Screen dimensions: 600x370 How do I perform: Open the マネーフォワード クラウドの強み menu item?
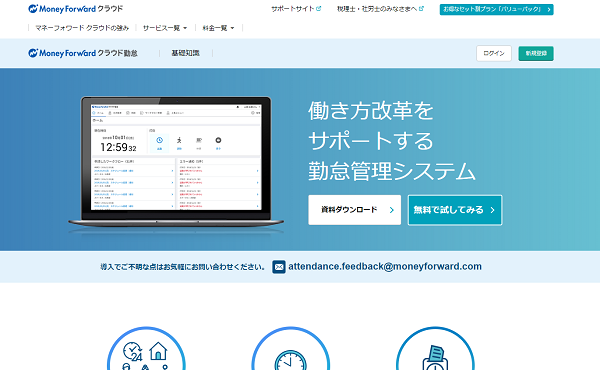point(82,28)
